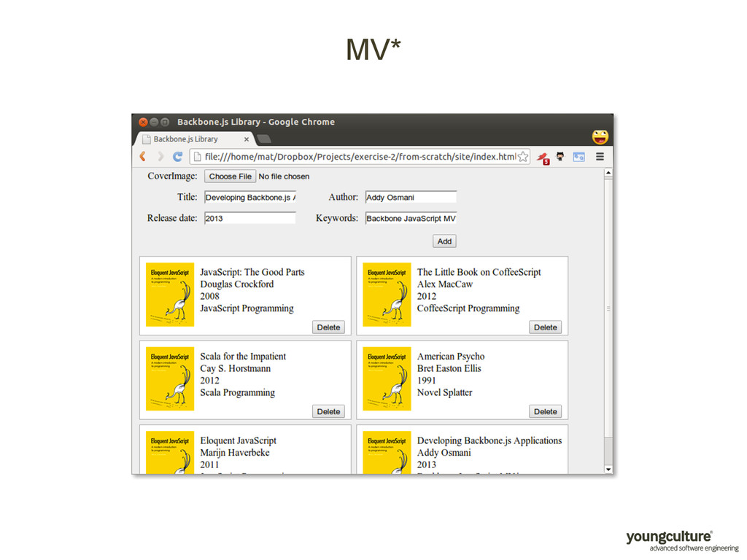Focus the Release date input field
The width and height of the screenshot is (747, 560).
click(250, 219)
